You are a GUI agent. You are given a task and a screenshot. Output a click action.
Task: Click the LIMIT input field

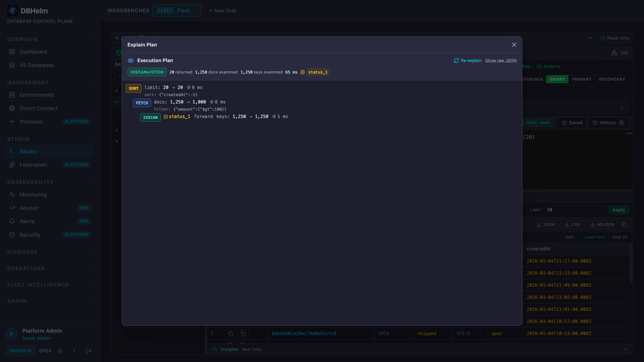[574, 210]
